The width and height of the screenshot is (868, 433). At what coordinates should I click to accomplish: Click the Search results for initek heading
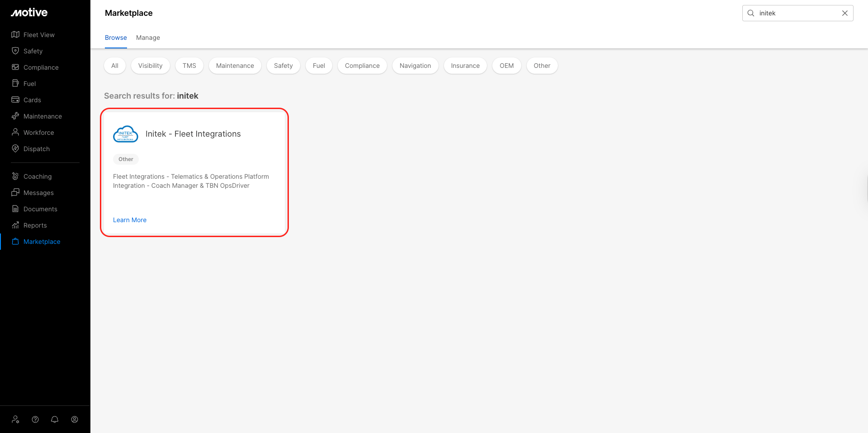tap(151, 96)
